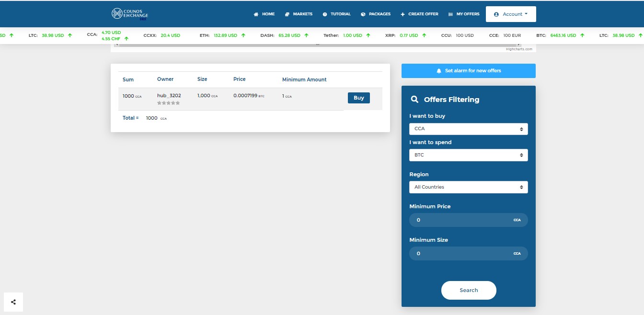Click the chart scrollbar right arrow
The image size is (644, 315).
[x=519, y=45]
